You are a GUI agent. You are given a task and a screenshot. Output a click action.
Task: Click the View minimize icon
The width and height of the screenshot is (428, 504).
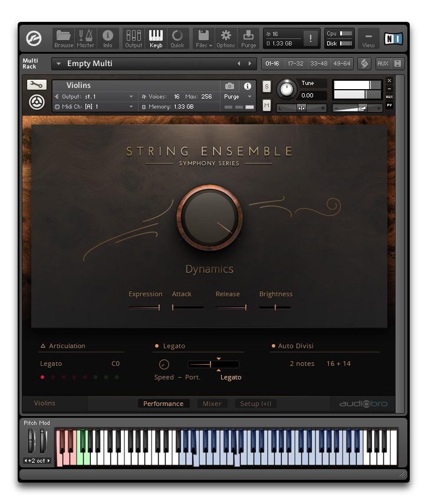coord(368,38)
